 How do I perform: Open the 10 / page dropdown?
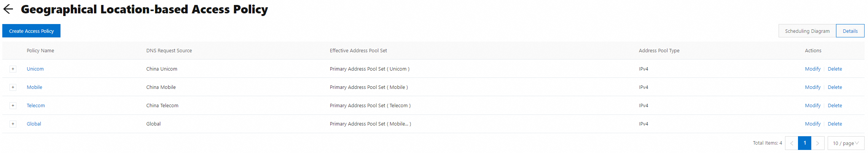(x=846, y=143)
